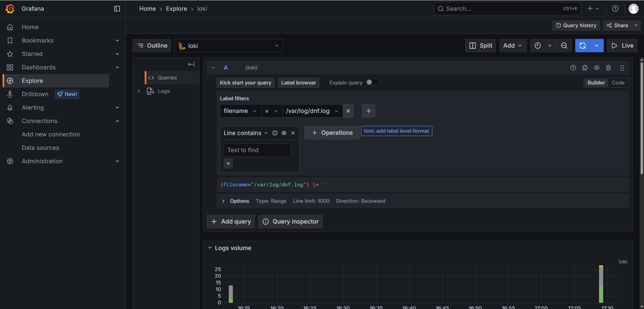
Task: Click the Text to find input
Action: coord(257,150)
